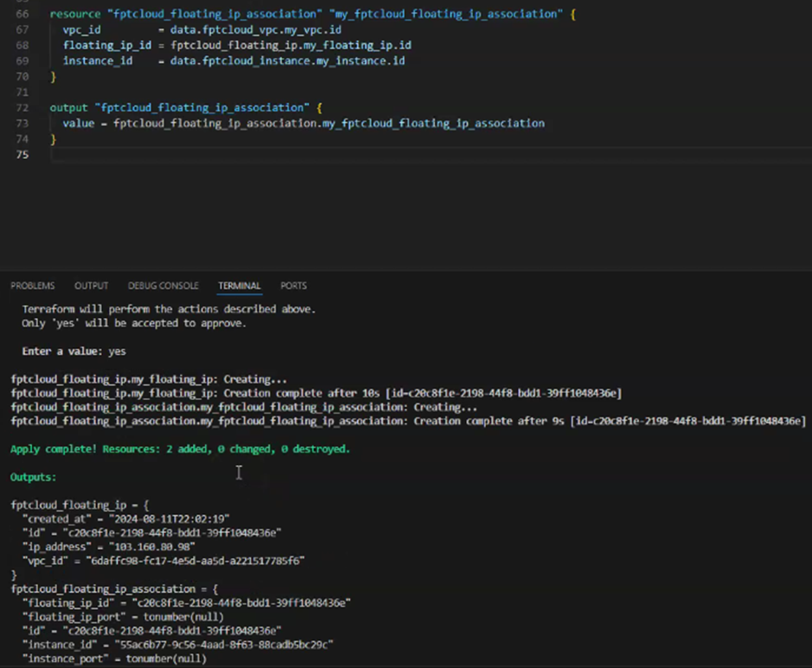Click the 'value' attribute on line 73
The width and height of the screenshot is (812, 668).
pos(78,124)
